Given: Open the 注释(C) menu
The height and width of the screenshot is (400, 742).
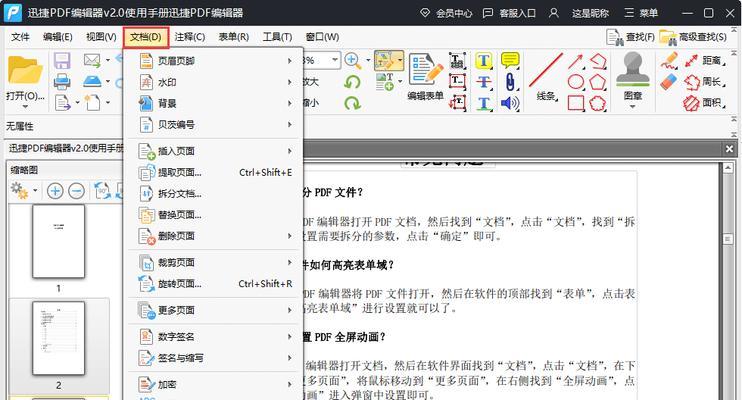Looking at the screenshot, I should coord(190,37).
